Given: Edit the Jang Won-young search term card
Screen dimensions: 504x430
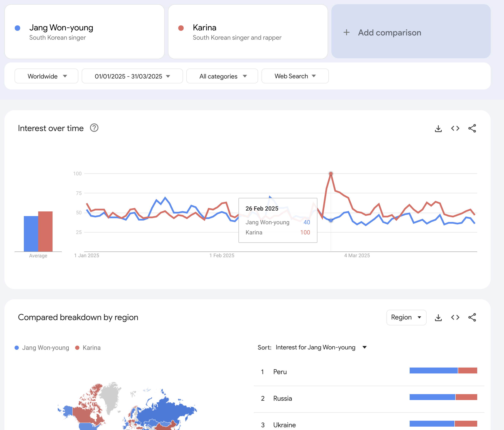Looking at the screenshot, I should point(84,32).
